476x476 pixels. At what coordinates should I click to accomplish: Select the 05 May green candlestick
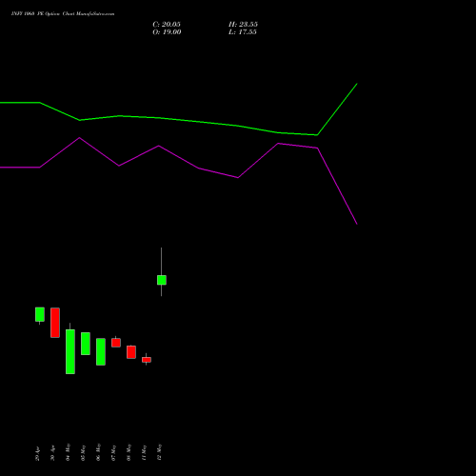click(x=86, y=344)
